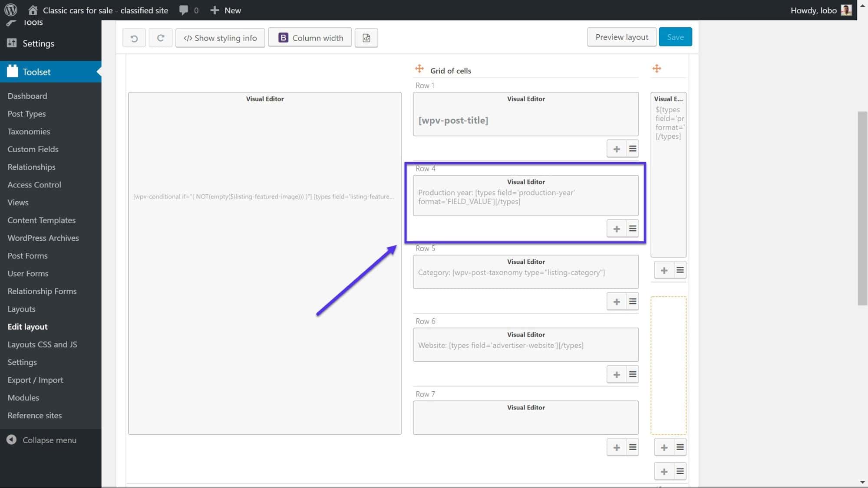This screenshot has height=488, width=868.
Task: Expand Row 7 add cell plus button
Action: [x=617, y=447]
